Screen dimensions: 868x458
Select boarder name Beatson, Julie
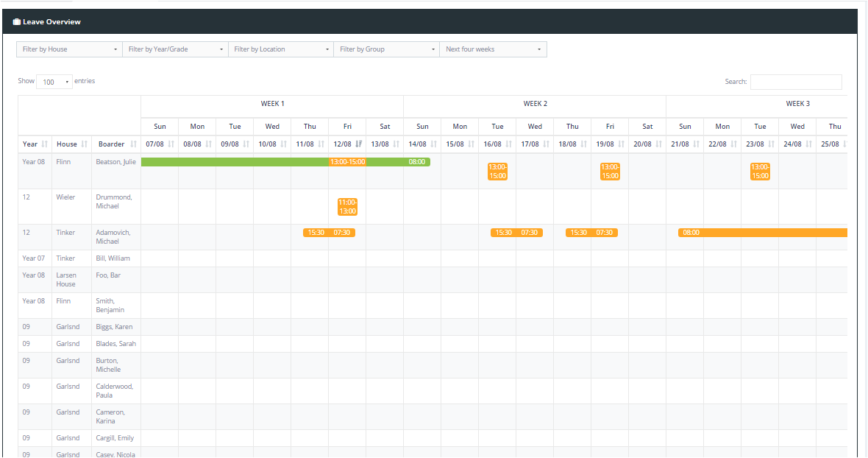[x=115, y=162]
